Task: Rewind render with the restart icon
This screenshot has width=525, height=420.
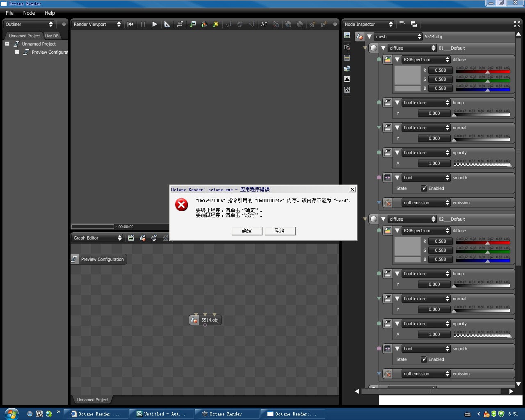Action: pos(130,24)
